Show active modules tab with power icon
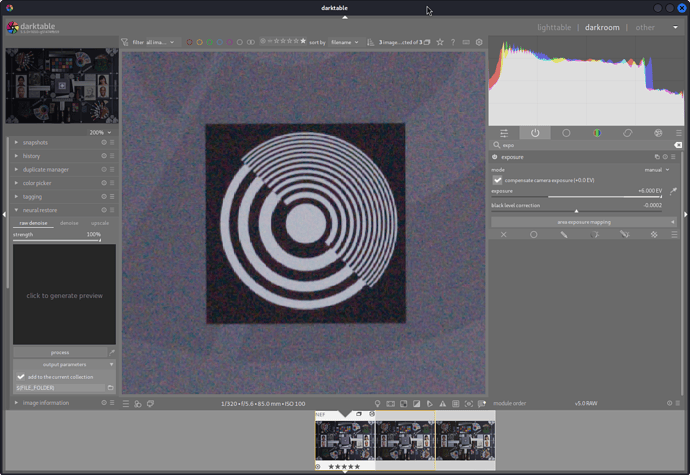Screen dimensions: 690x475 pyautogui.click(x=535, y=133)
